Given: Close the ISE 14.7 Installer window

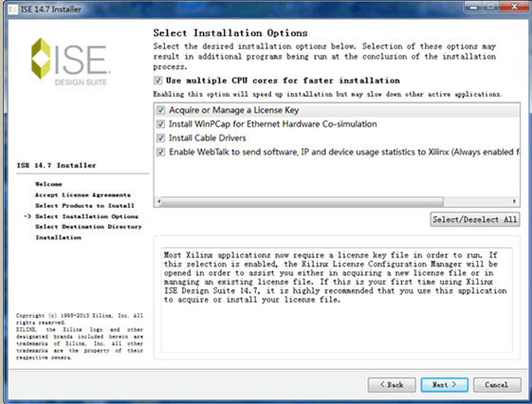Looking at the screenshot, I should click(514, 7).
